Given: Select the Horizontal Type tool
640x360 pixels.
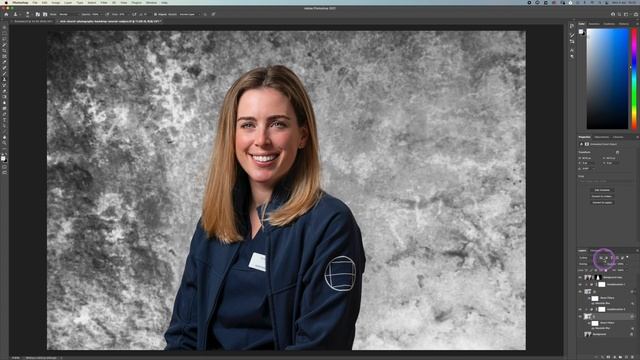Looking at the screenshot, I should click(x=4, y=120).
